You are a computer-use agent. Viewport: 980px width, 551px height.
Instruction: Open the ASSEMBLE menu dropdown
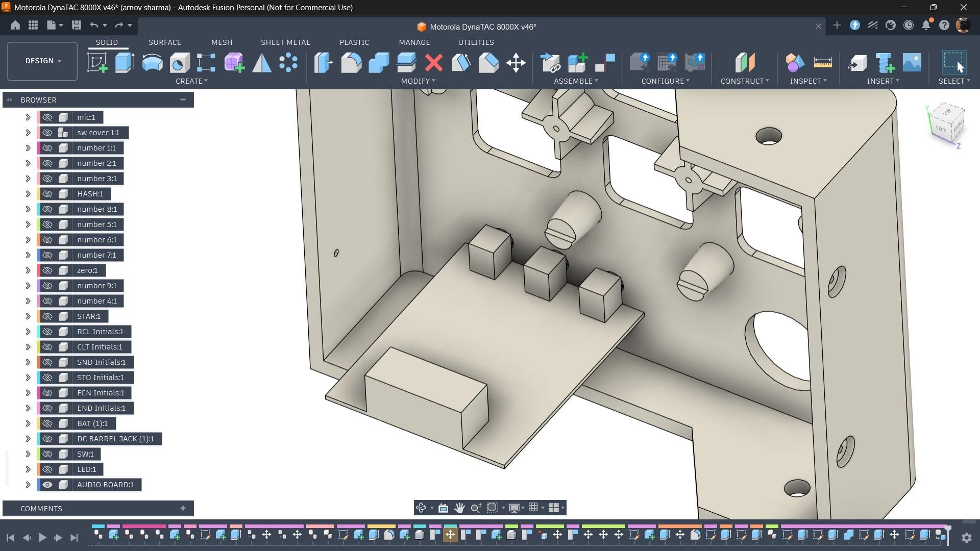pyautogui.click(x=576, y=81)
